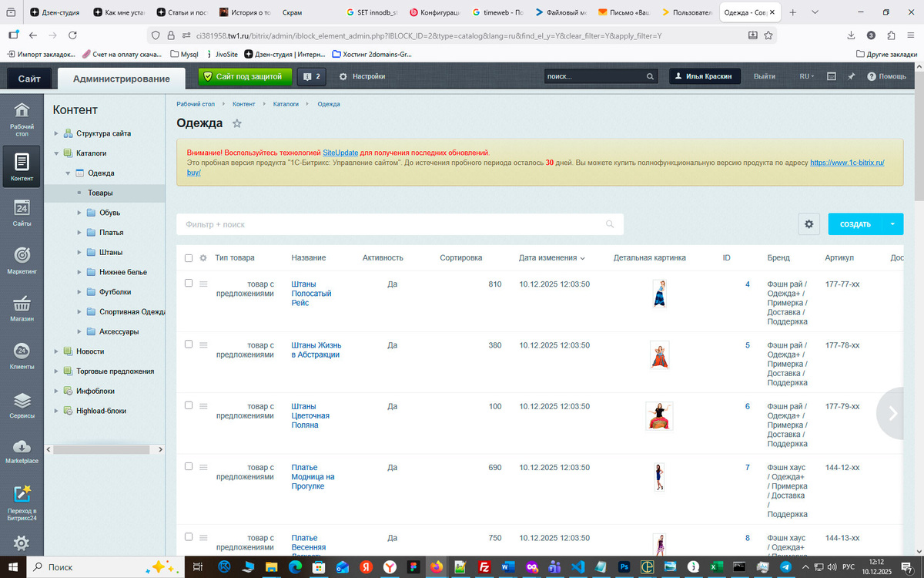Open row menu for Платье Модница на Прогулке

point(203,467)
